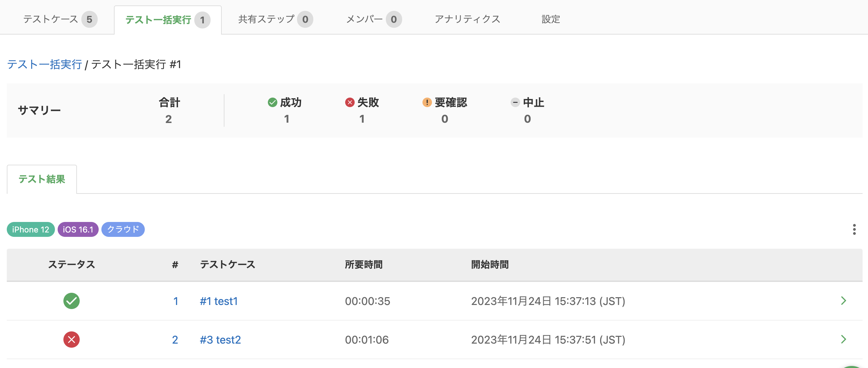The width and height of the screenshot is (868, 368).
Task: Open the #1 test1 test case link
Action: (219, 301)
